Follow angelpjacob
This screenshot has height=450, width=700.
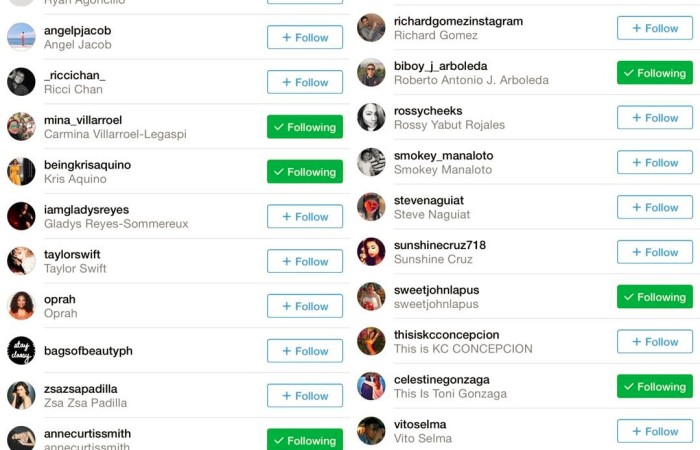tap(305, 38)
